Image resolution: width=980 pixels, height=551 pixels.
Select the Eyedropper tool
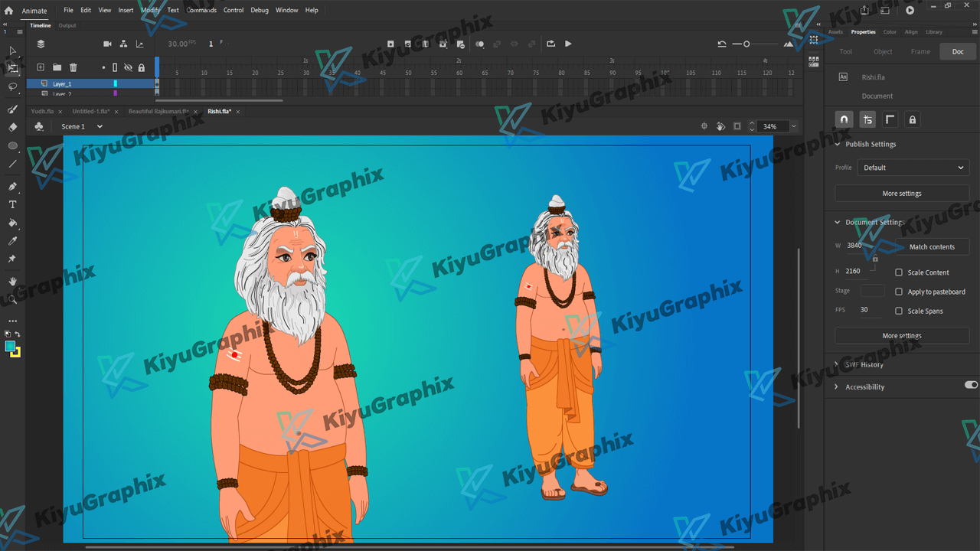12,242
